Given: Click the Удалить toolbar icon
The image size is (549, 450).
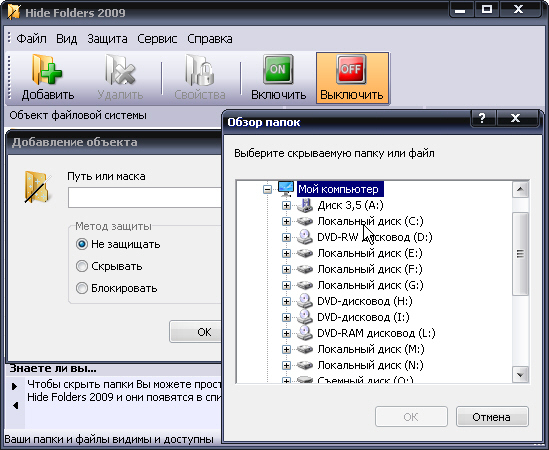Looking at the screenshot, I should click(x=120, y=70).
